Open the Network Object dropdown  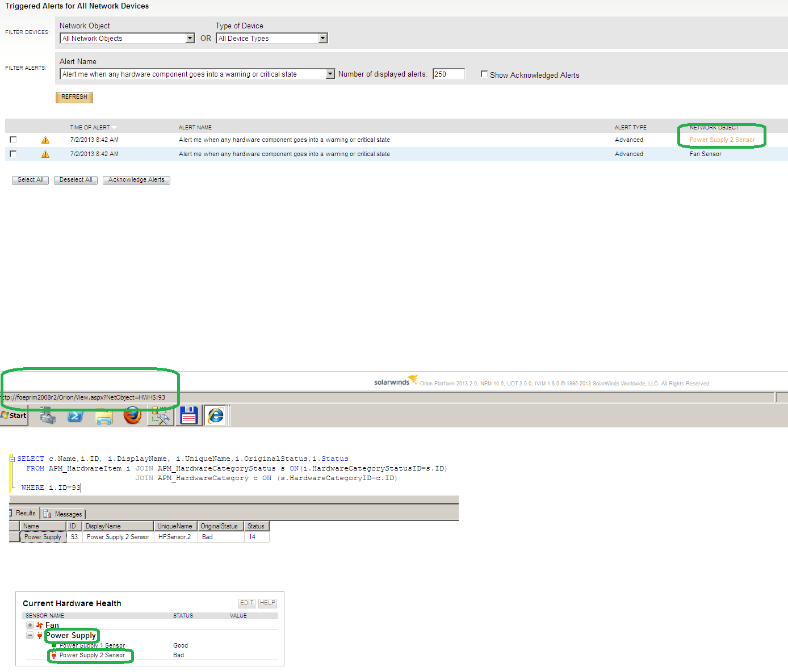point(190,38)
